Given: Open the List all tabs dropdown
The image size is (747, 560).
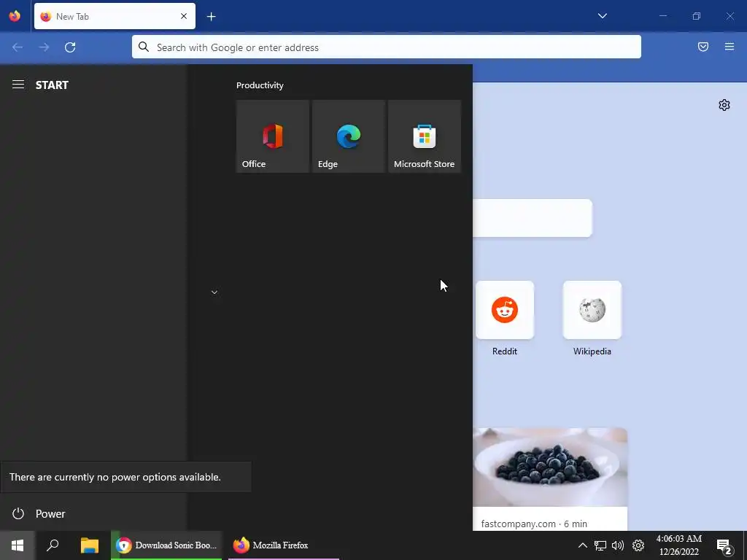Looking at the screenshot, I should [602, 16].
